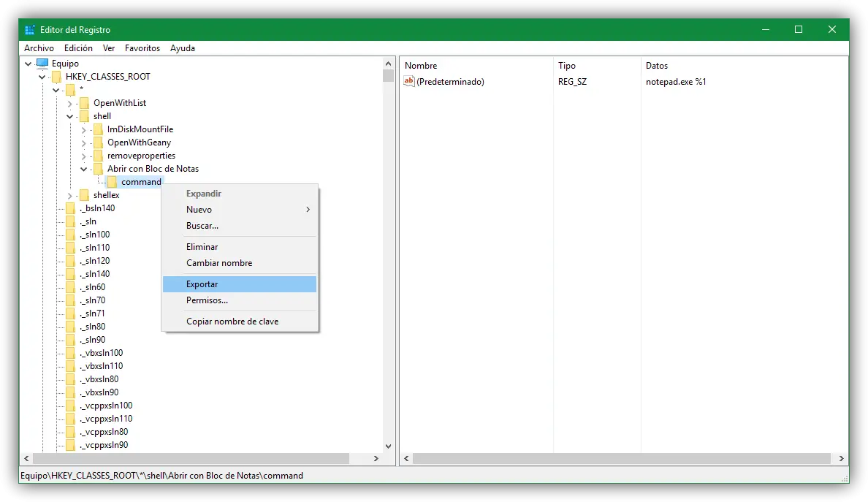Image resolution: width=868 pixels, height=502 pixels.
Task: Select the ._vbxsln80 key in tree
Action: coord(99,379)
